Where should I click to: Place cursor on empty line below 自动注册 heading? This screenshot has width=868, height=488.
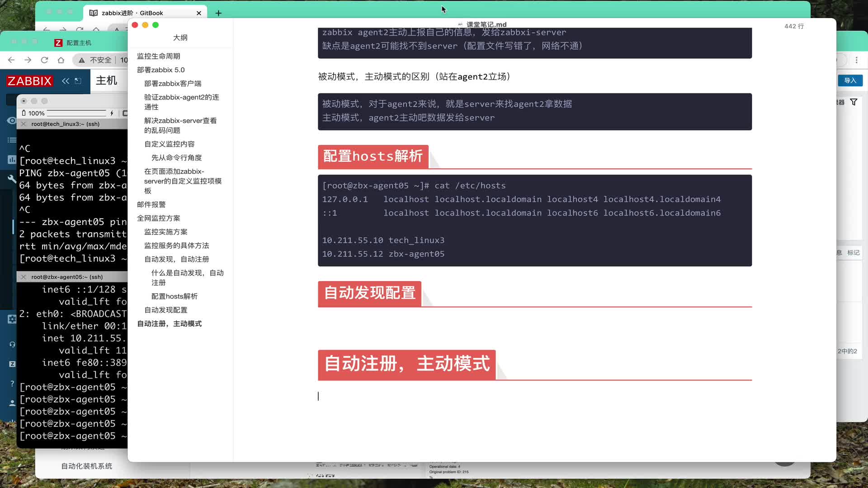pyautogui.click(x=535, y=396)
